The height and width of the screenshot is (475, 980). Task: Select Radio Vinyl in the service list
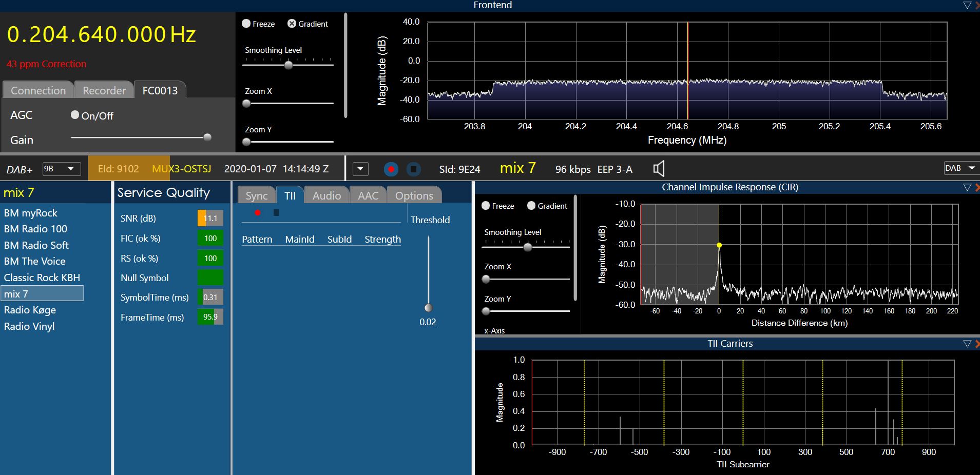tap(29, 326)
